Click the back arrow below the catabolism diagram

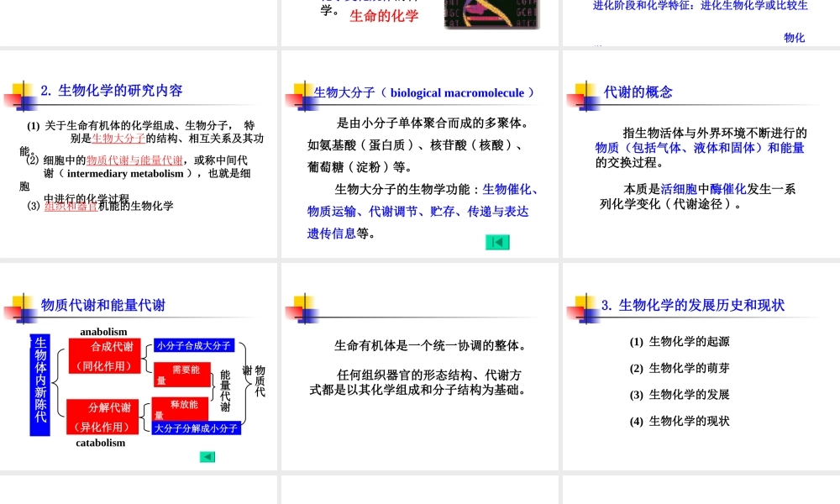click(x=207, y=456)
